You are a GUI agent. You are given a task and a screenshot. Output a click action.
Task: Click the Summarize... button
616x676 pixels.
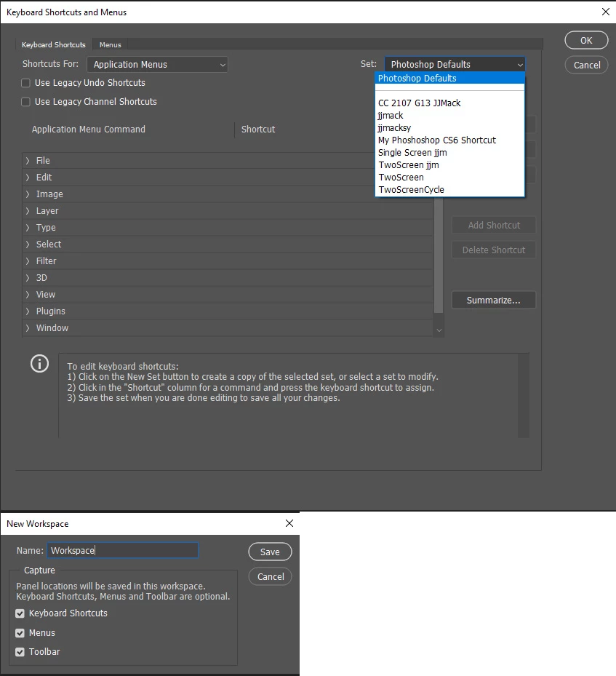pos(494,300)
